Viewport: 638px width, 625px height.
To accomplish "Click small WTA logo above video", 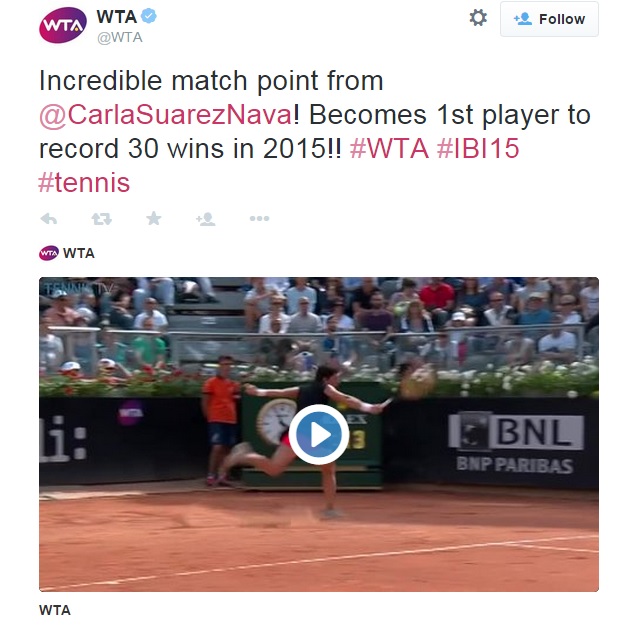I will click(49, 253).
